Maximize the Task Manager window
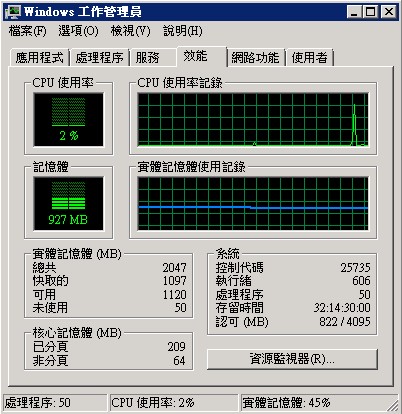 [x=370, y=12]
